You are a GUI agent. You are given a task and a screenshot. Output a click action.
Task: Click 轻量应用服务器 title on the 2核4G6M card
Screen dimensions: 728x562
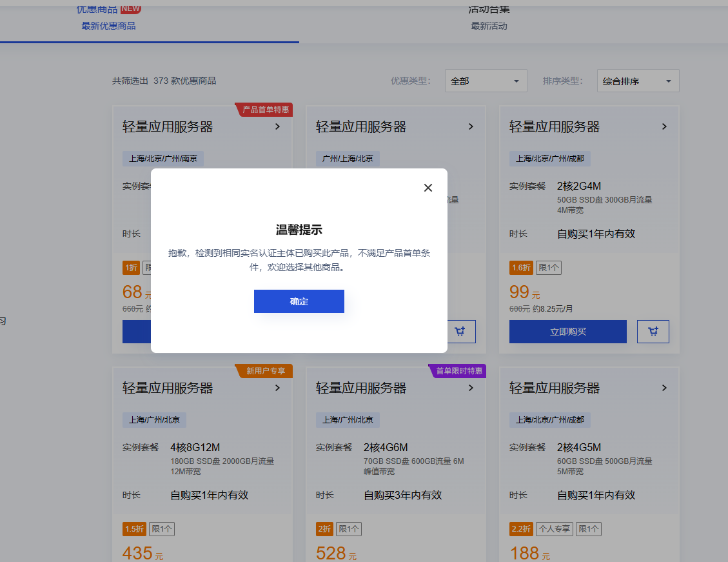click(361, 388)
